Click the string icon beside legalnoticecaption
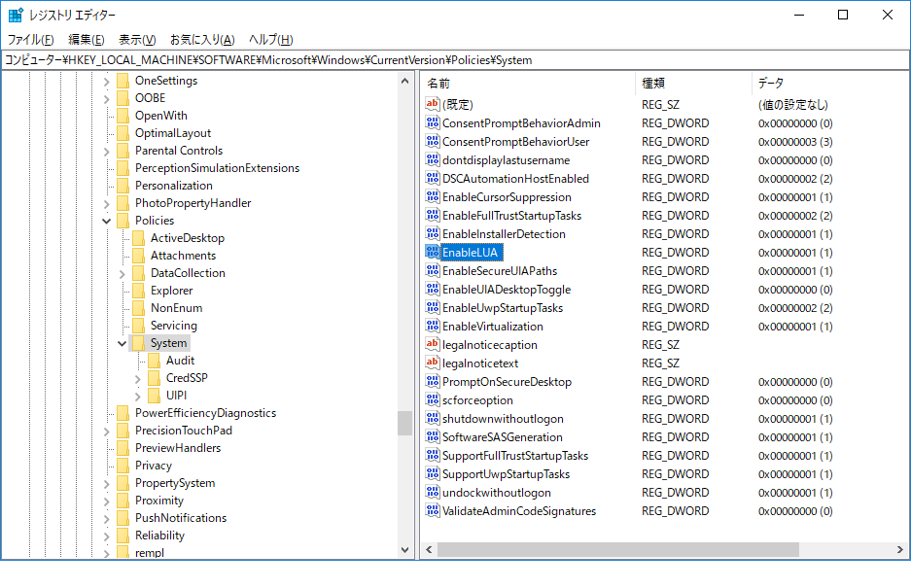The width and height of the screenshot is (911, 588). (433, 344)
